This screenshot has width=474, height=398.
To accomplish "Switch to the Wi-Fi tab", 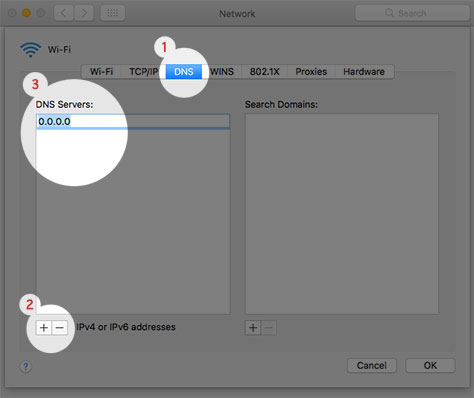I will point(101,72).
